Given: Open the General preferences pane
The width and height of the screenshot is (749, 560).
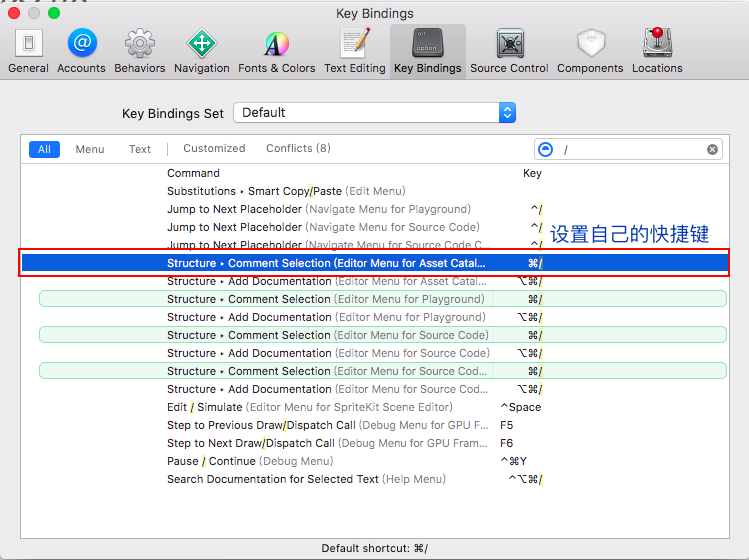Looking at the screenshot, I should tap(28, 51).
